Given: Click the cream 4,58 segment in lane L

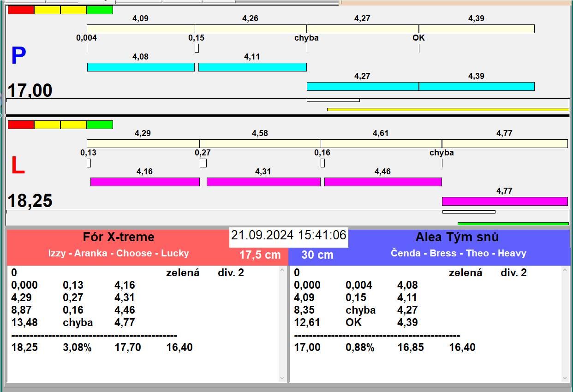Looking at the screenshot, I should click(260, 143).
